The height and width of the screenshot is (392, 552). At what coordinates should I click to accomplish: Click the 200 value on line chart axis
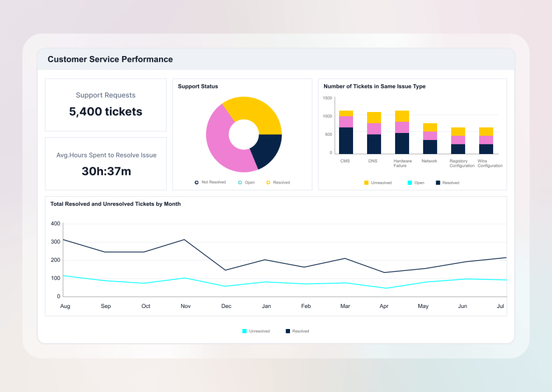[56, 260]
